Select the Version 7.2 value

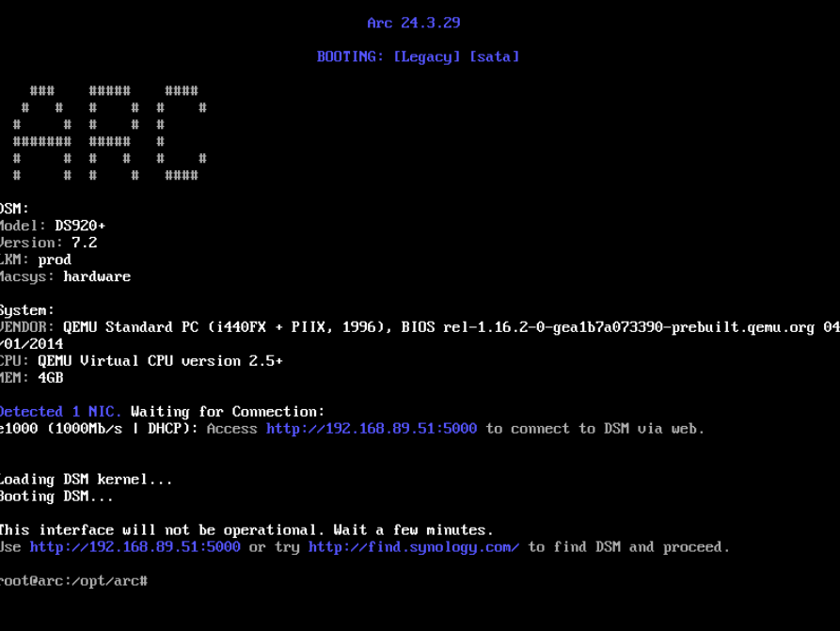click(x=84, y=243)
